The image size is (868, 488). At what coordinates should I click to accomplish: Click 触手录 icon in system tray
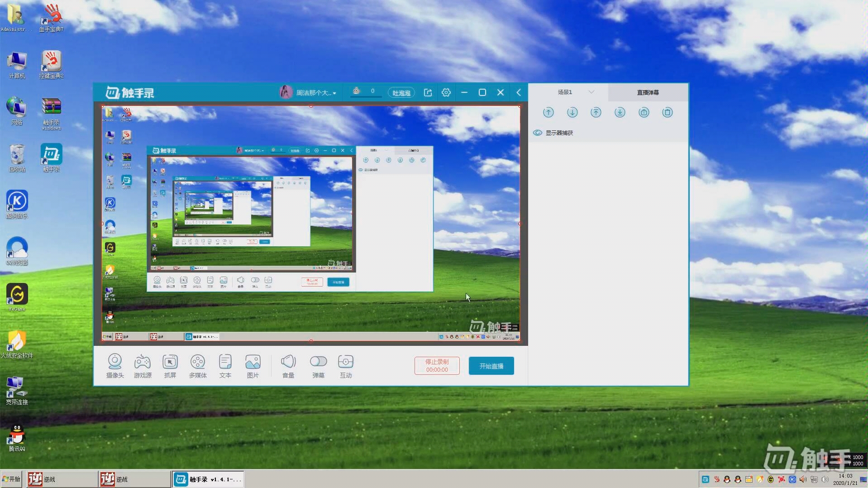point(706,479)
